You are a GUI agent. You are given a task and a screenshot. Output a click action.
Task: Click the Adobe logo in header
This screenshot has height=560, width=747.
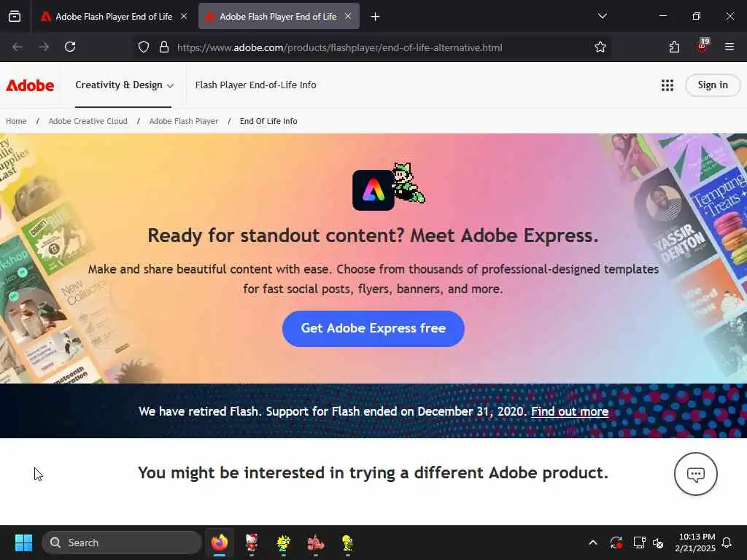point(30,85)
